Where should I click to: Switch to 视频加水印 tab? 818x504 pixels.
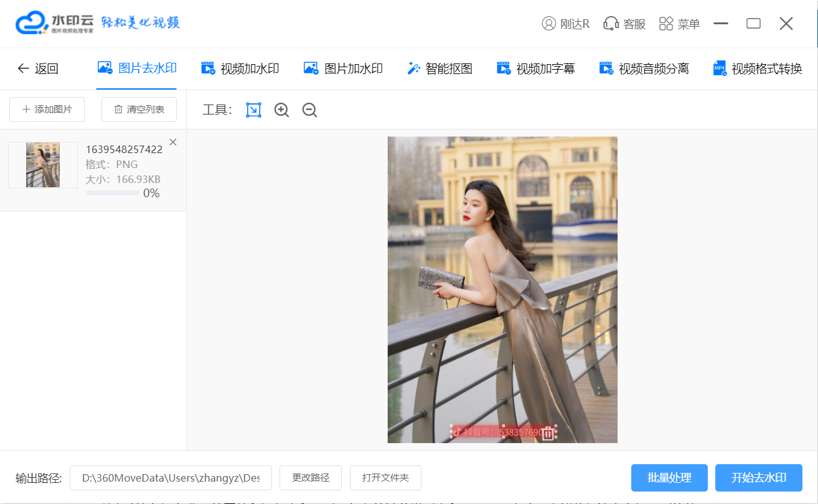pyautogui.click(x=240, y=68)
